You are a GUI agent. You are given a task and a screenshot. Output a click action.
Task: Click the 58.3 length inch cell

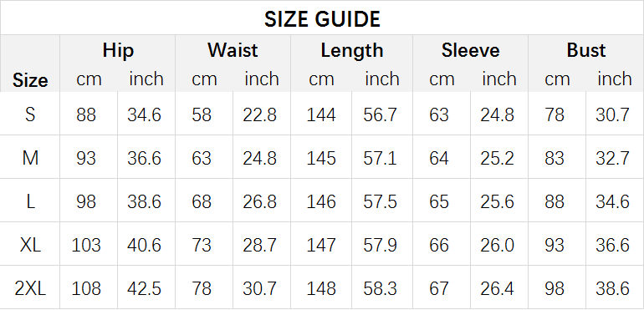point(380,289)
